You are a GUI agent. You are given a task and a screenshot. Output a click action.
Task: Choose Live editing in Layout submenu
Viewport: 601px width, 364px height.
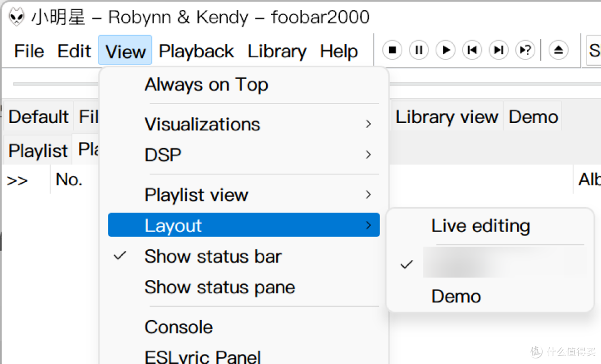click(x=490, y=225)
